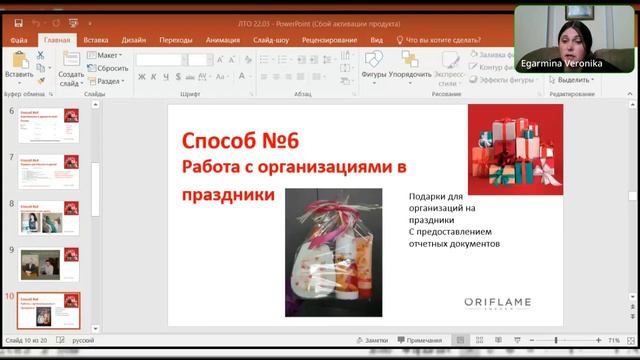The image size is (640, 360).
Task: Switch to Анимация tab
Action: pyautogui.click(x=222, y=40)
